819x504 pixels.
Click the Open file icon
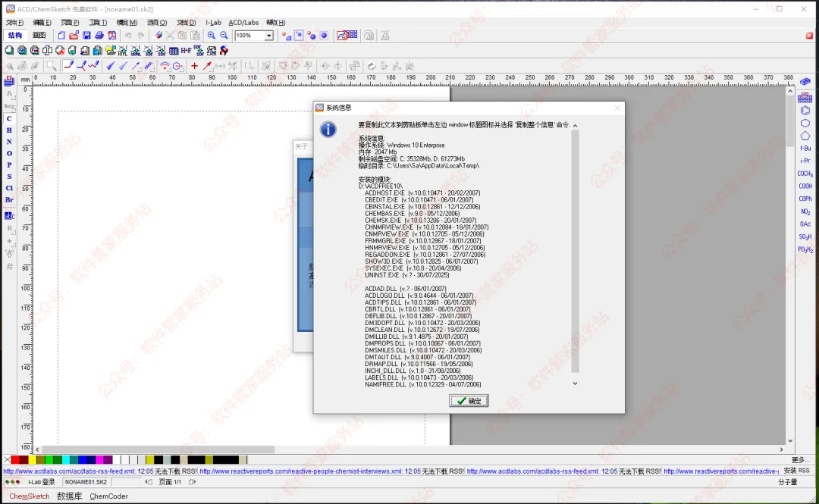[74, 36]
